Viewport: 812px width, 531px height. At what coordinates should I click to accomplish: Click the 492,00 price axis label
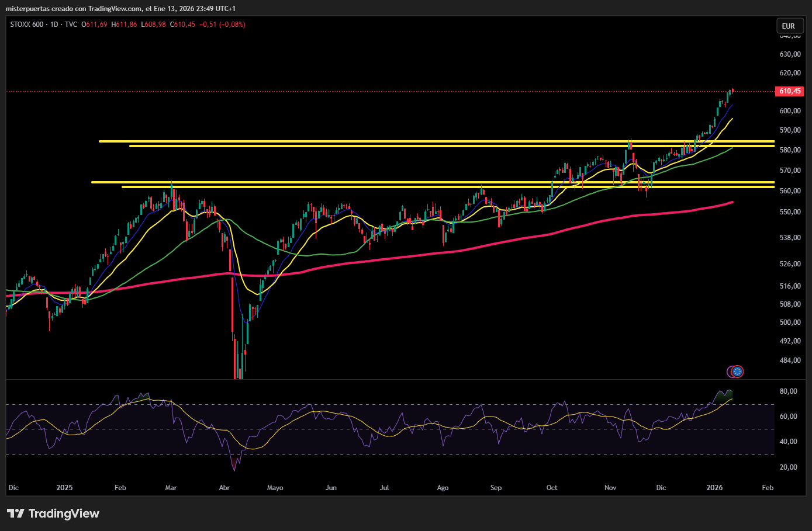(x=790, y=341)
